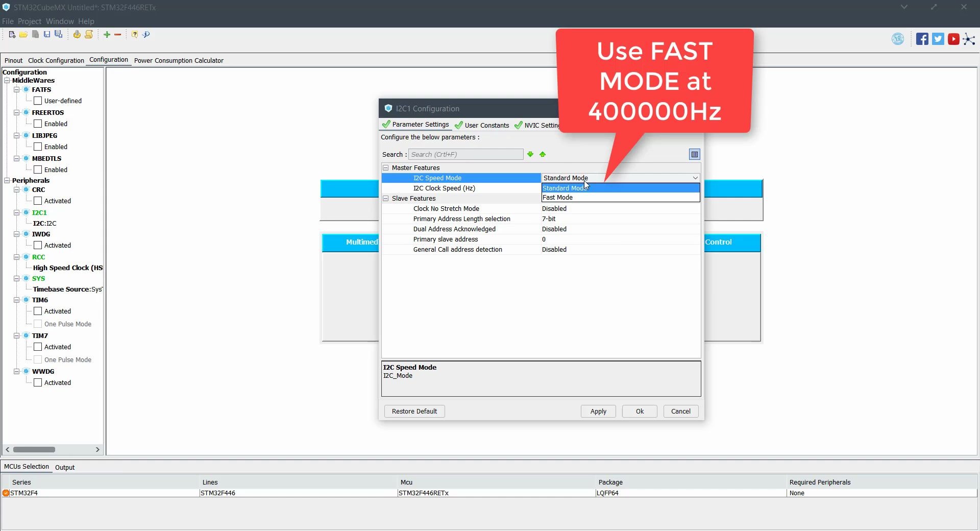Collapse the FATFS tree node
The width and height of the screenshot is (980, 531).
[x=16, y=89]
